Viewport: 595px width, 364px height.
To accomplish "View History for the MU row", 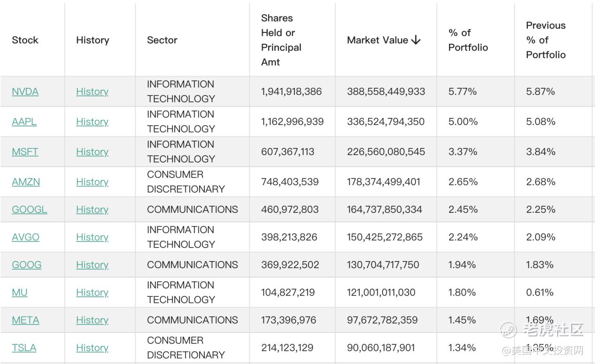I will pos(92,293).
